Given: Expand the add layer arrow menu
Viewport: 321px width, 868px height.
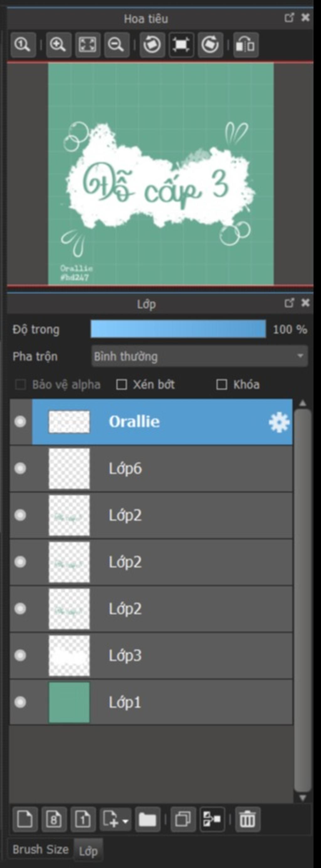Looking at the screenshot, I should tap(125, 820).
